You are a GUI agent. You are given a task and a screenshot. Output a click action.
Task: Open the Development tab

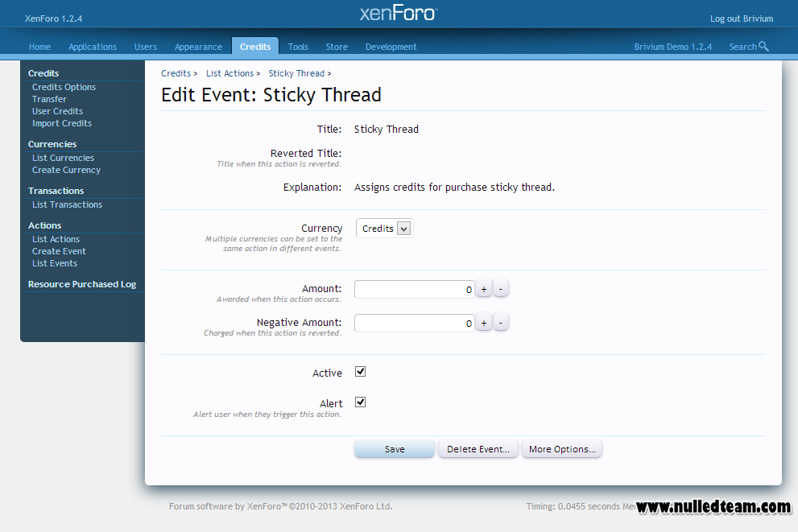coord(391,47)
